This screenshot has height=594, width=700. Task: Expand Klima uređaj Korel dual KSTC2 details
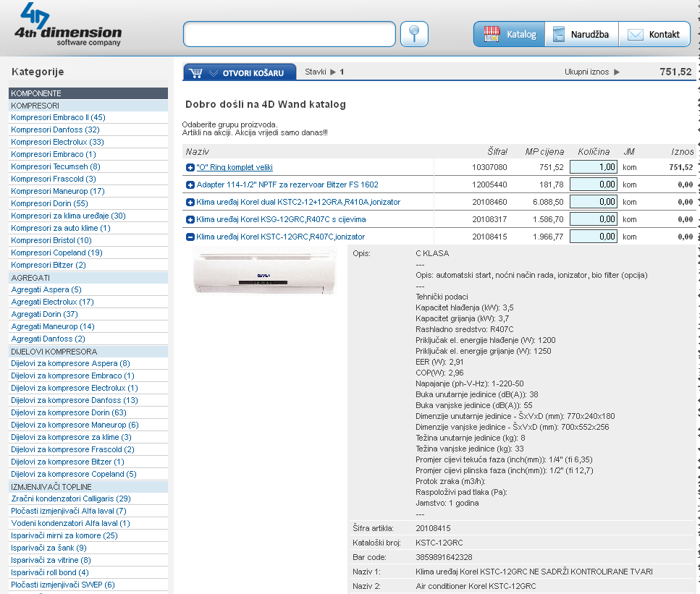(190, 203)
